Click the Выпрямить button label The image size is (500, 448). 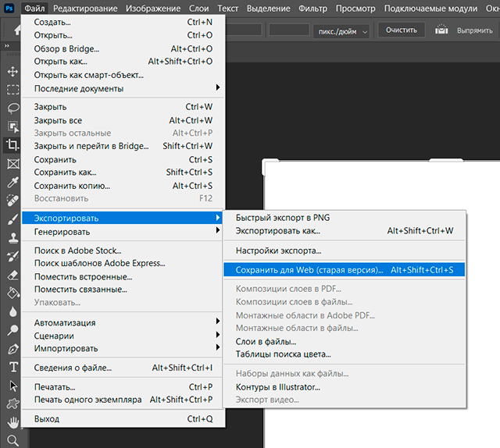pyautogui.click(x=475, y=30)
